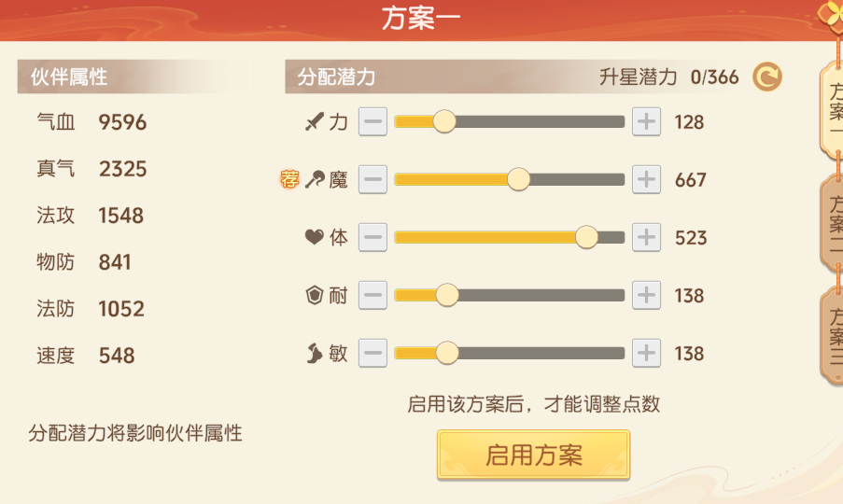Increase 体 with the plus button
Image resolution: width=843 pixels, height=504 pixels.
coord(646,238)
